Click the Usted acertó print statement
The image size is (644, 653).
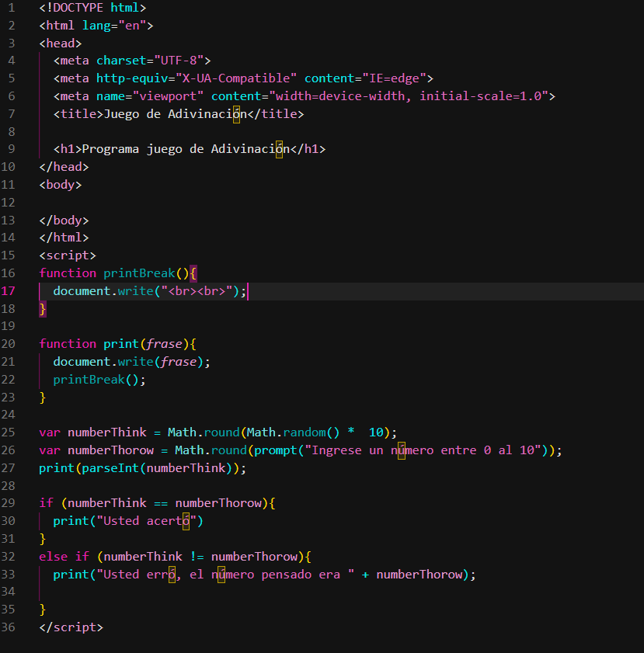pos(128,522)
